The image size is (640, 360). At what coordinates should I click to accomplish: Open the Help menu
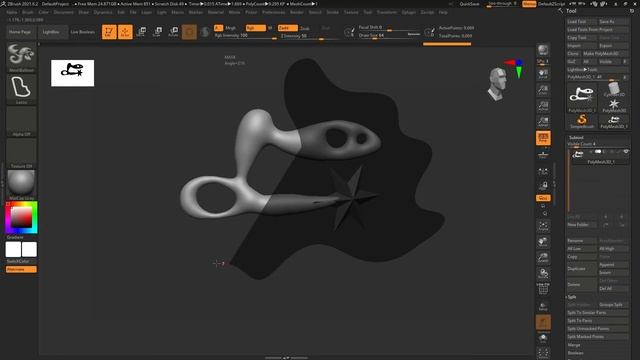tap(443, 12)
